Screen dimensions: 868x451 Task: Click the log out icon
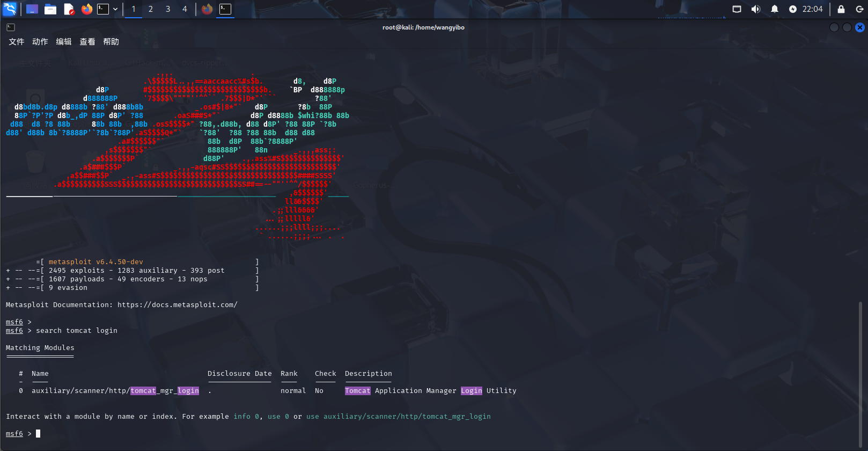(859, 9)
